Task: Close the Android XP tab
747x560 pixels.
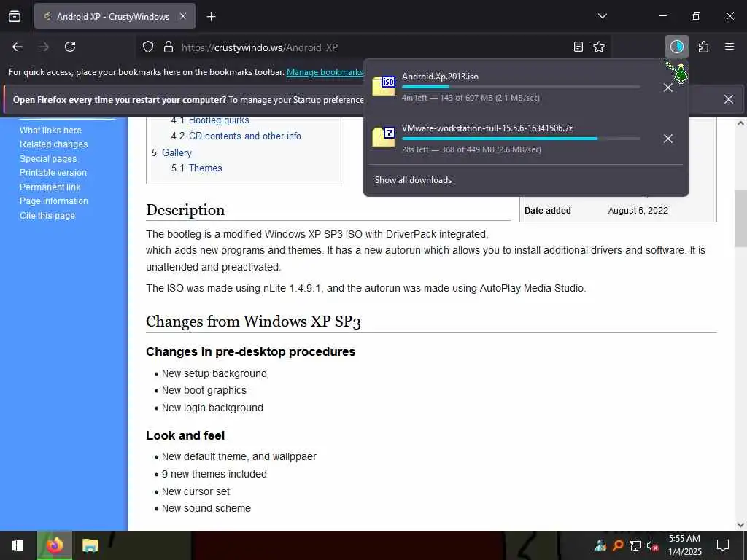Action: (183, 16)
